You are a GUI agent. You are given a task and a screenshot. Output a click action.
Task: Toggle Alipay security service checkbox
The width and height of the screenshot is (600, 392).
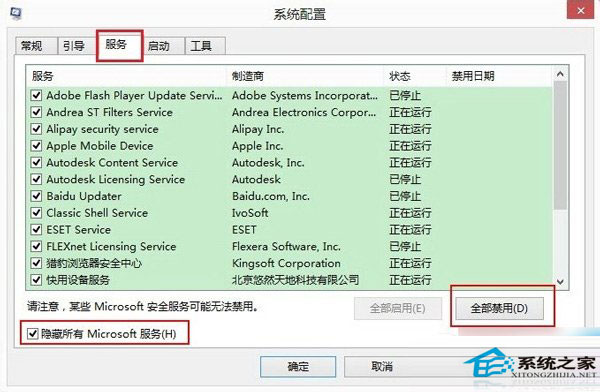36,129
